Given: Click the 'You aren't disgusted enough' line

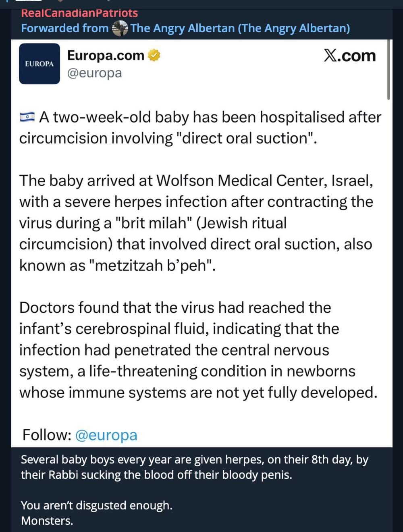Looking at the screenshot, I should point(97,505).
